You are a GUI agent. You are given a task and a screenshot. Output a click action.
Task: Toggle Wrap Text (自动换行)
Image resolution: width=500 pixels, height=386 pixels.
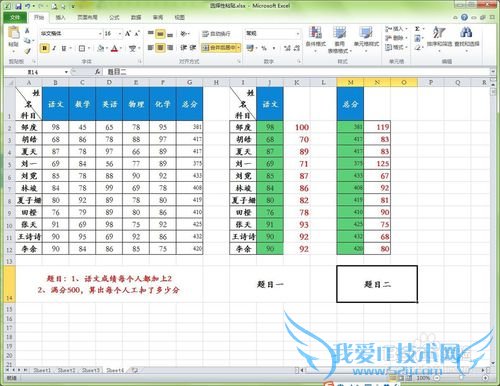tap(216, 34)
